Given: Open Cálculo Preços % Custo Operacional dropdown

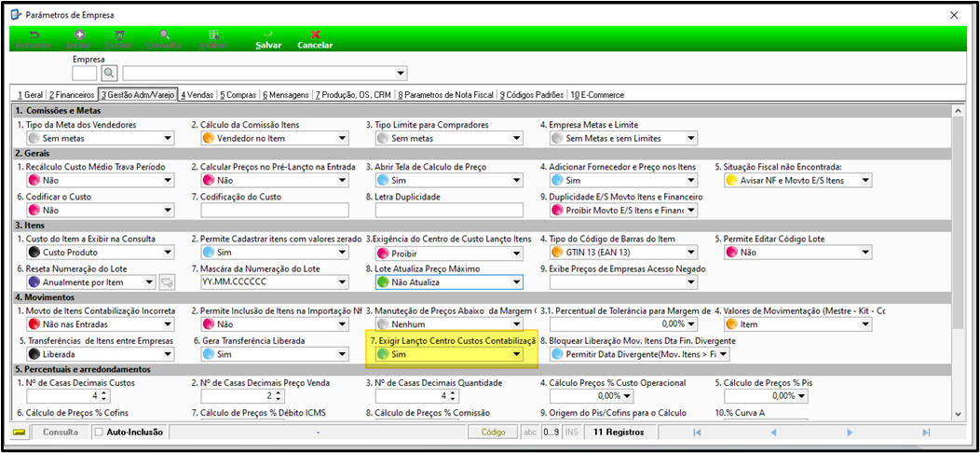Looking at the screenshot, I should point(627,396).
